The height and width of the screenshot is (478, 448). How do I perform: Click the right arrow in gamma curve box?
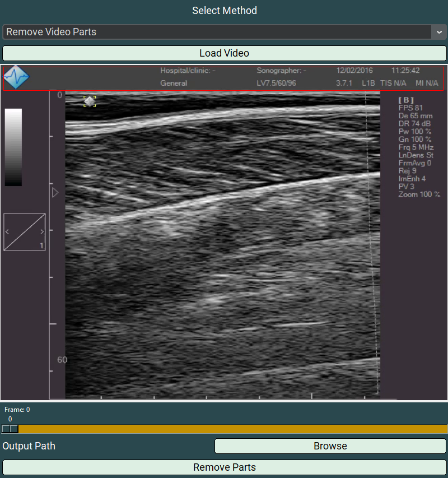42,231
